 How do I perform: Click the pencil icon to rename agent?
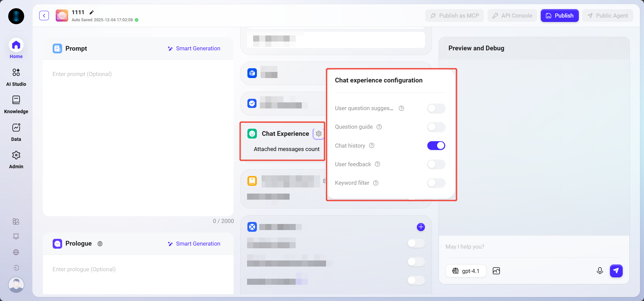(91, 12)
